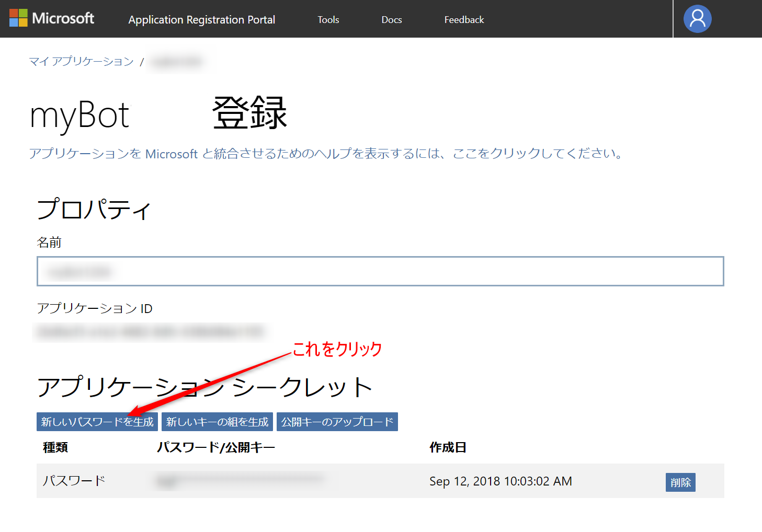Click the プロパティ section heading

tap(93, 209)
